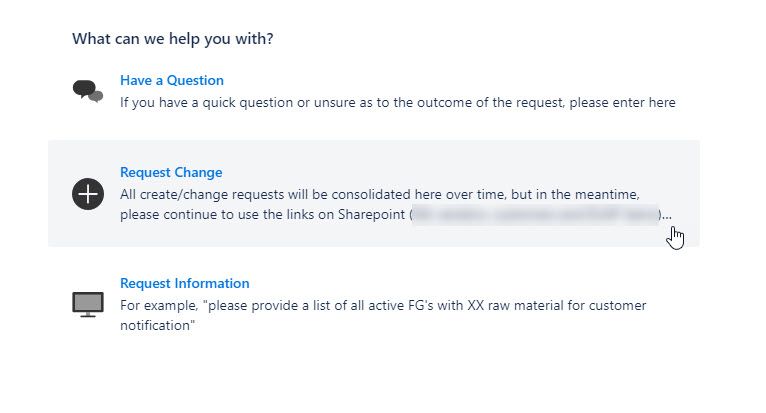Open the "Request Information" link
The height and width of the screenshot is (413, 766).
coord(185,283)
